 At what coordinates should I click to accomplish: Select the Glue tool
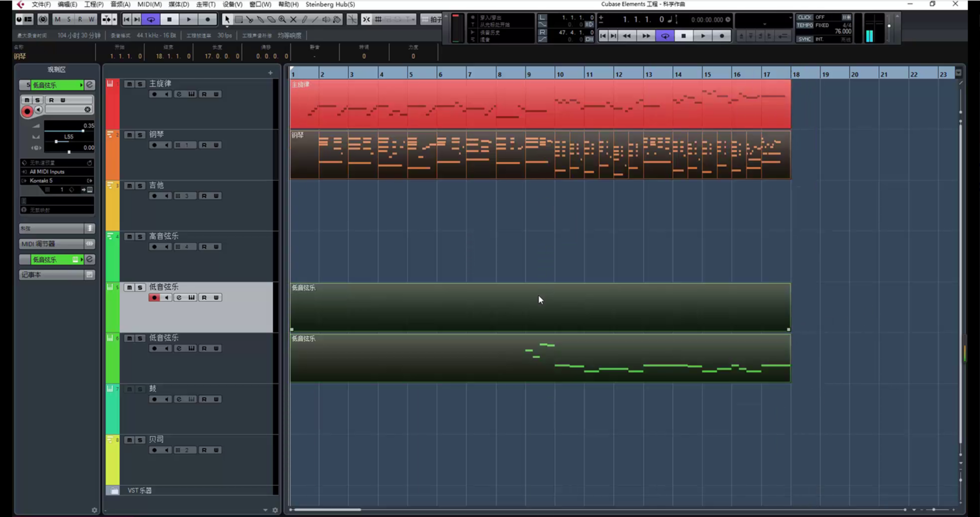(x=260, y=19)
